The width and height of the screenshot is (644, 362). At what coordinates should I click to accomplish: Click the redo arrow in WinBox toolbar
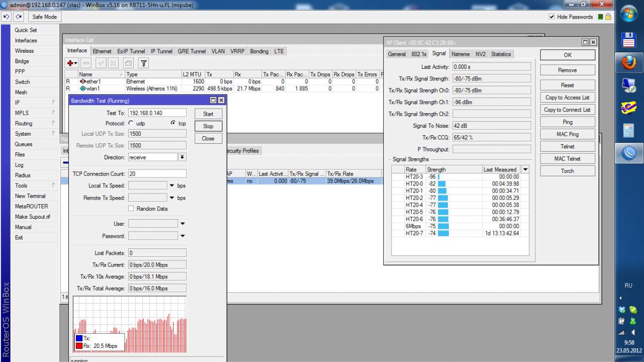[x=19, y=17]
